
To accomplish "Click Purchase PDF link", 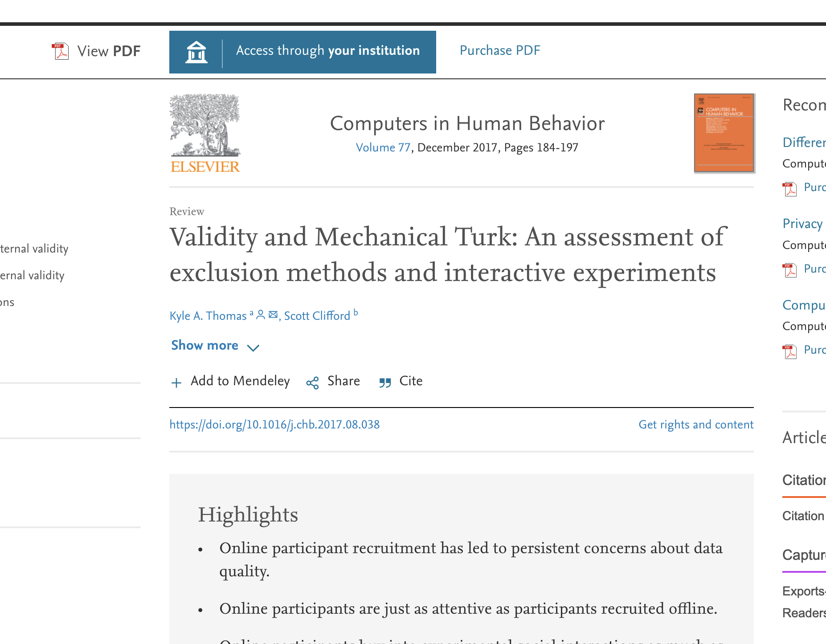I will 500,50.
